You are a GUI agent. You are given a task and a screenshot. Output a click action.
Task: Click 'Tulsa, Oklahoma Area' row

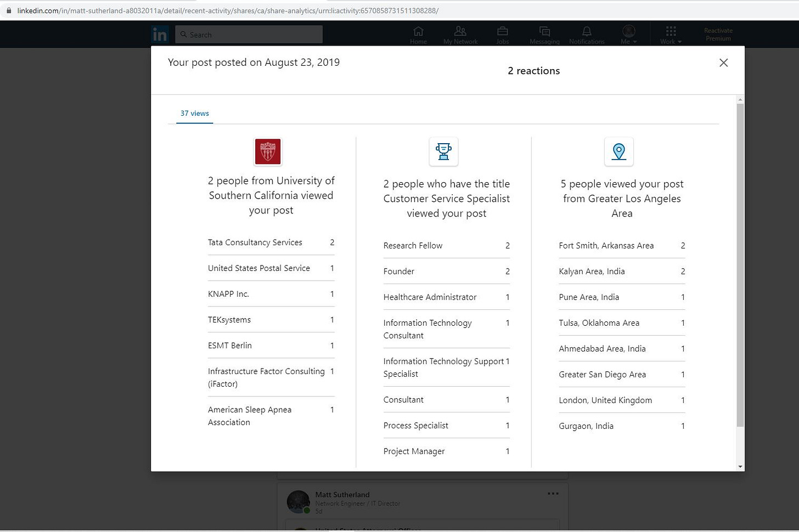[622, 323]
